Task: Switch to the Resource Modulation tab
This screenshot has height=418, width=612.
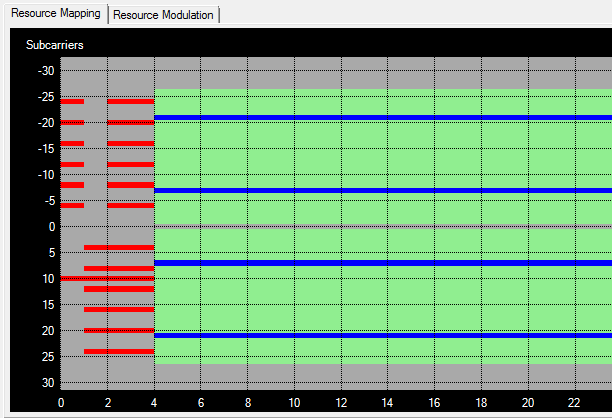Action: [163, 15]
